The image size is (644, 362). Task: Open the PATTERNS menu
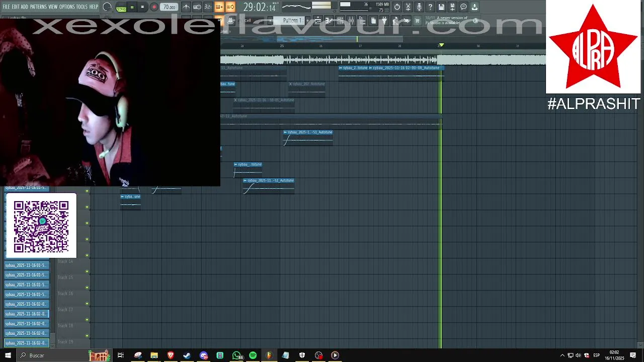pyautogui.click(x=38, y=7)
